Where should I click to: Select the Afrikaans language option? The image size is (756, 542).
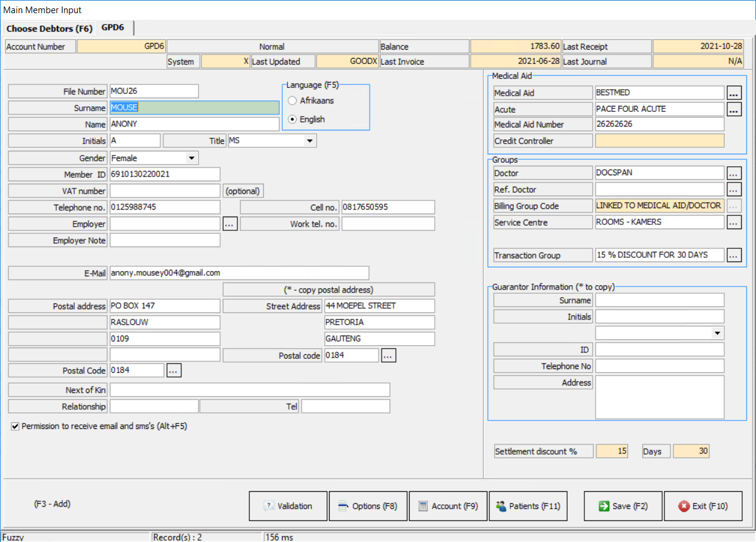292,101
